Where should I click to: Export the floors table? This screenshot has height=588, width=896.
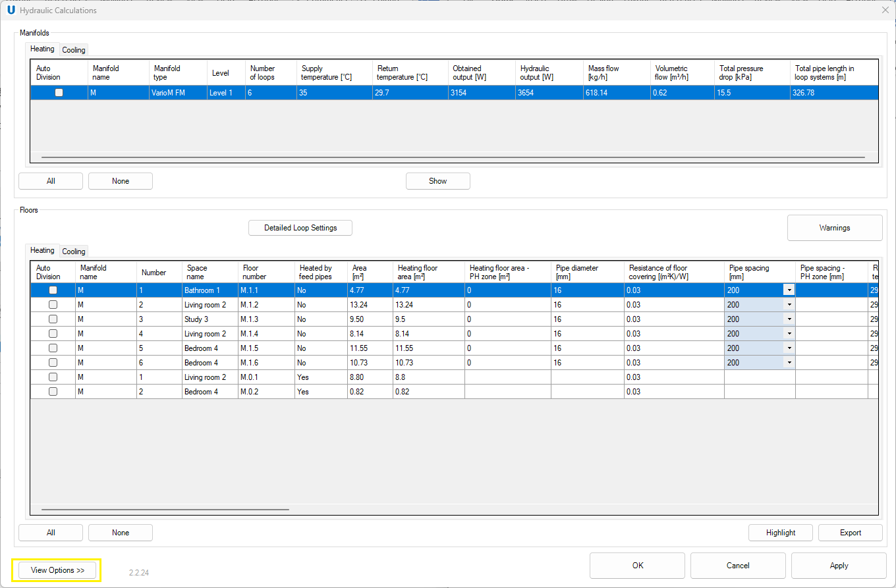(x=851, y=533)
